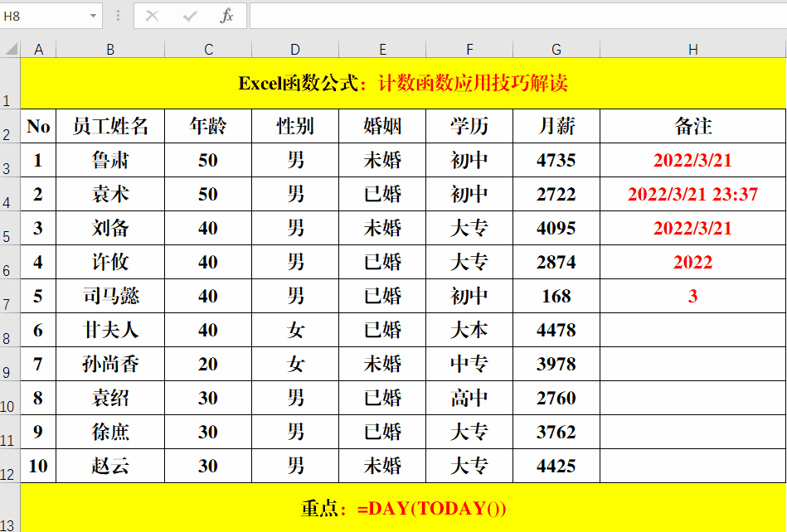Select column G header

pyautogui.click(x=556, y=49)
